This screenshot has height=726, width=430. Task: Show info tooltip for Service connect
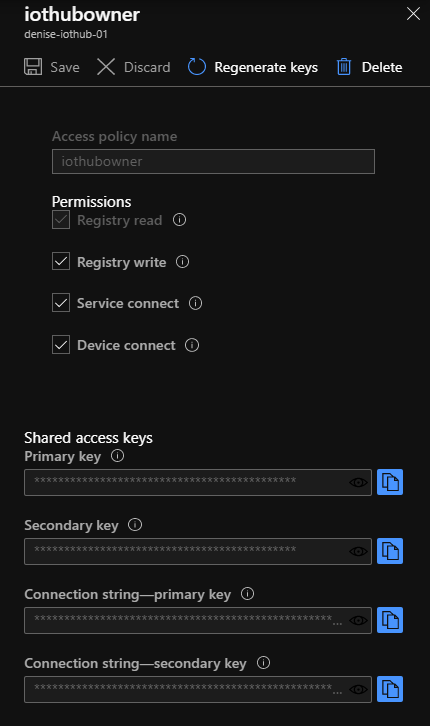click(195, 303)
